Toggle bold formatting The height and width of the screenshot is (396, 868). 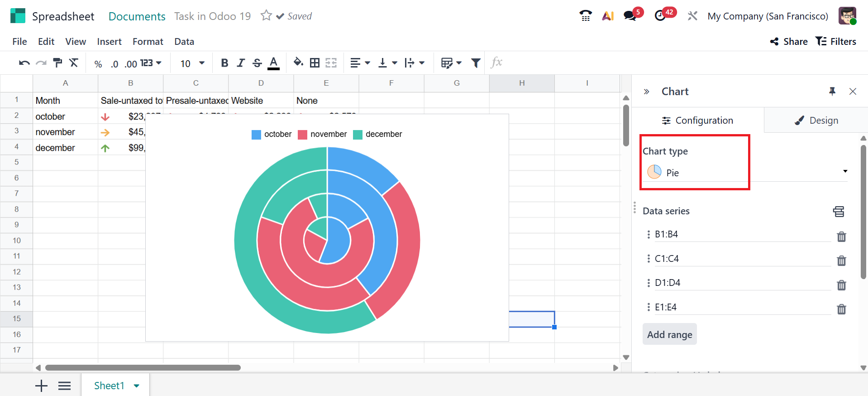pos(224,63)
